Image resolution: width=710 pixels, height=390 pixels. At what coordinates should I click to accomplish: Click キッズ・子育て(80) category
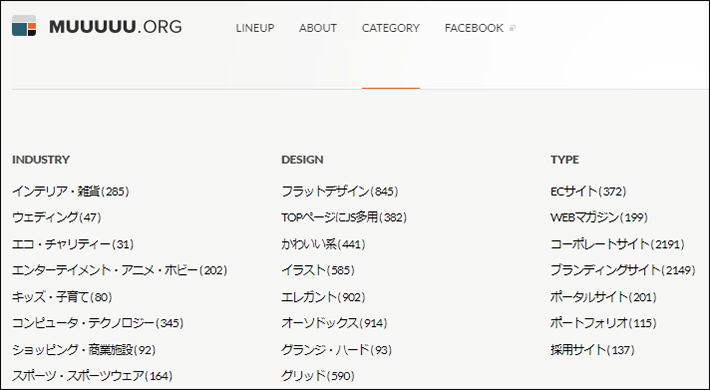coord(62,297)
